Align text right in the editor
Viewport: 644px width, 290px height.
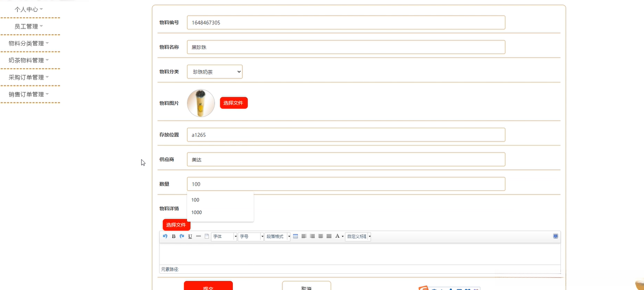pos(312,236)
